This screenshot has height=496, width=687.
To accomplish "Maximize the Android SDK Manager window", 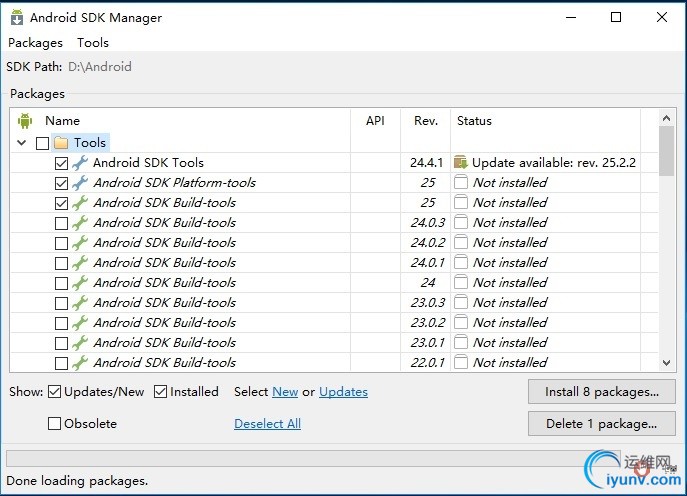I will pyautogui.click(x=616, y=17).
